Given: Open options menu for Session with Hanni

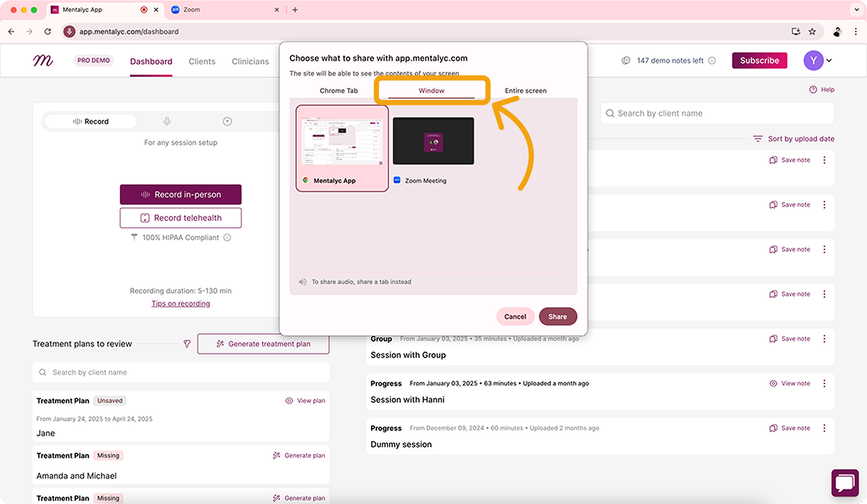Looking at the screenshot, I should click(824, 384).
